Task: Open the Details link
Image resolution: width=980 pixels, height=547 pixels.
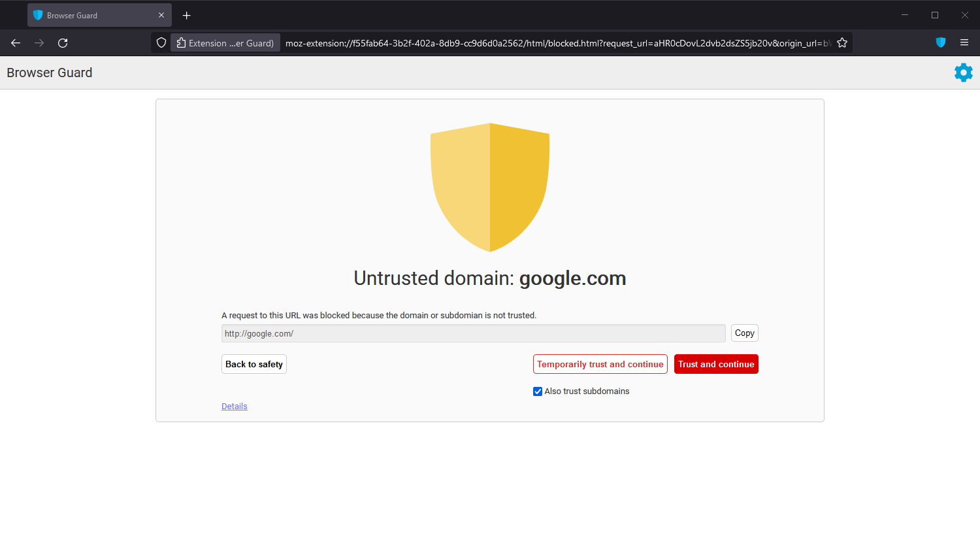Action: pos(235,406)
